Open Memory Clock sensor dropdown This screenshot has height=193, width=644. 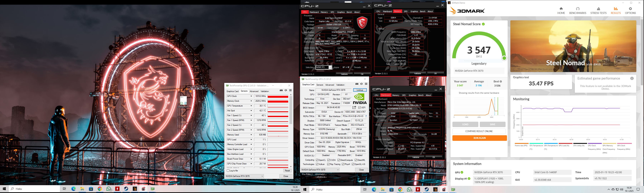251,101
